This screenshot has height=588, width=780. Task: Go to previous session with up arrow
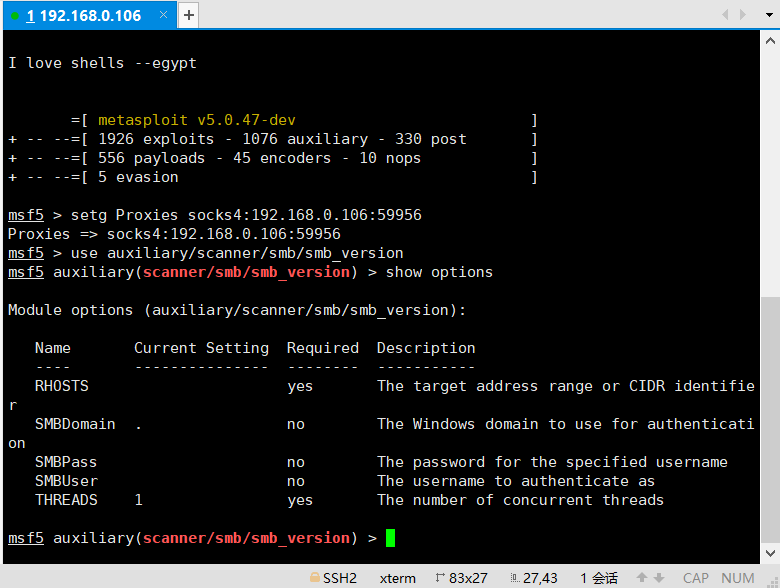pos(642,578)
